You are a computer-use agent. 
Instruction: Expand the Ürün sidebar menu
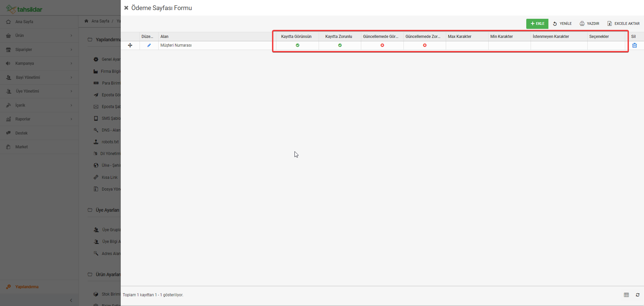point(39,36)
